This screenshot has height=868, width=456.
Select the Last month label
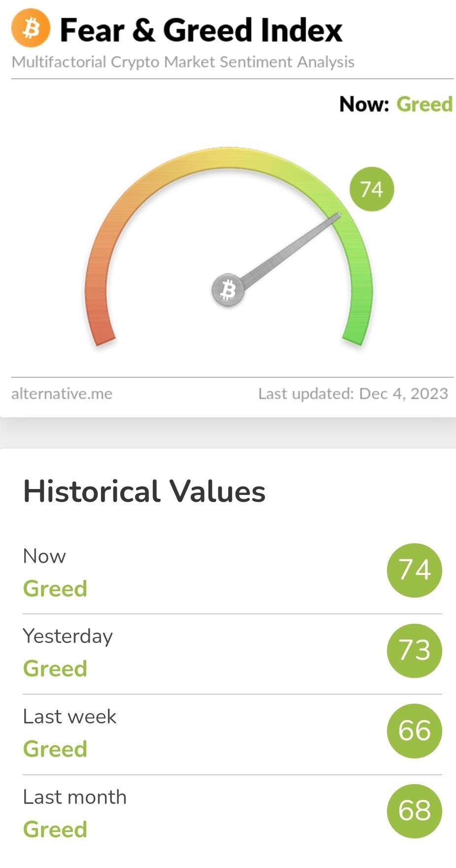tap(75, 797)
